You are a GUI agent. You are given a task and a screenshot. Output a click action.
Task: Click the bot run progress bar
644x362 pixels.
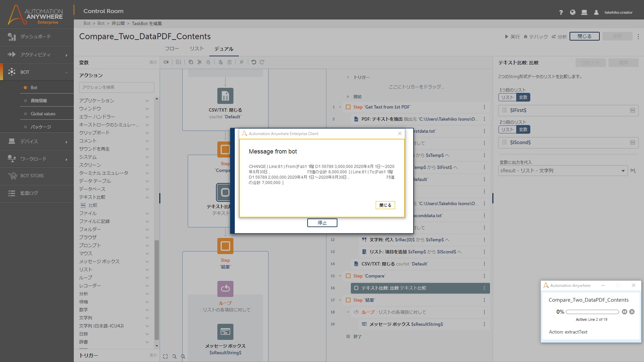point(592,312)
